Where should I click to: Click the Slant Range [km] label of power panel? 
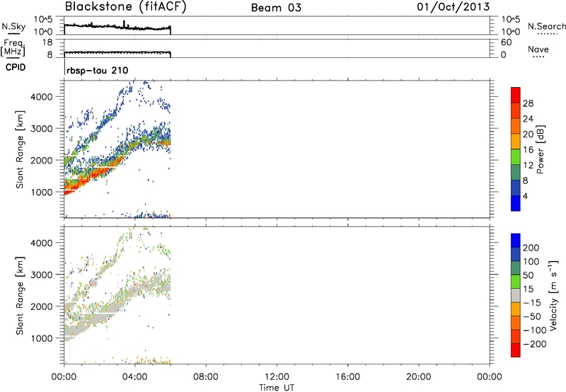[20, 149]
